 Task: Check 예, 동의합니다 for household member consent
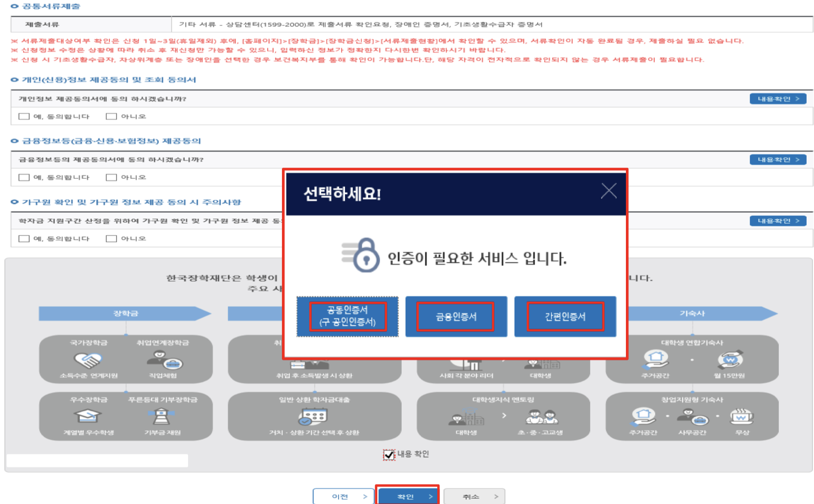point(23,238)
